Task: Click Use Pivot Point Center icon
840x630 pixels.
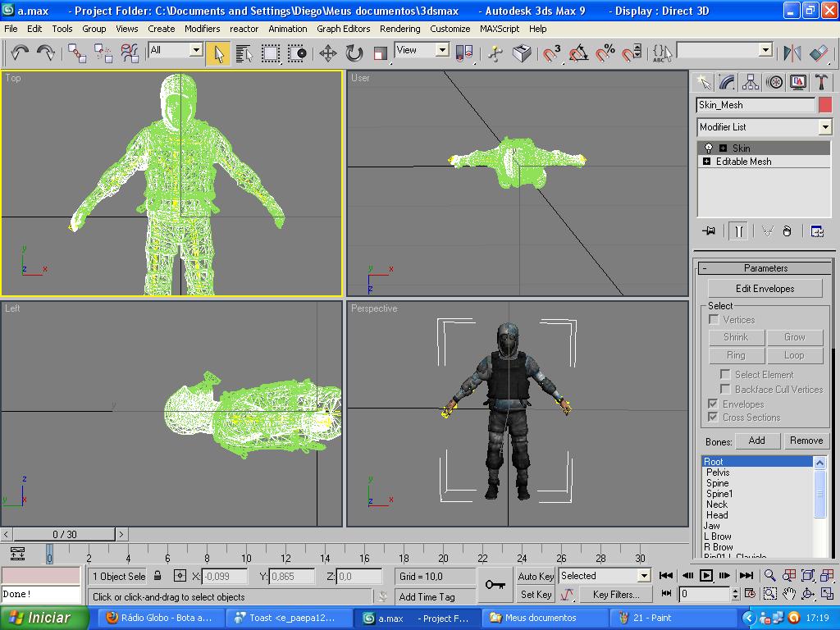Action: [464, 52]
